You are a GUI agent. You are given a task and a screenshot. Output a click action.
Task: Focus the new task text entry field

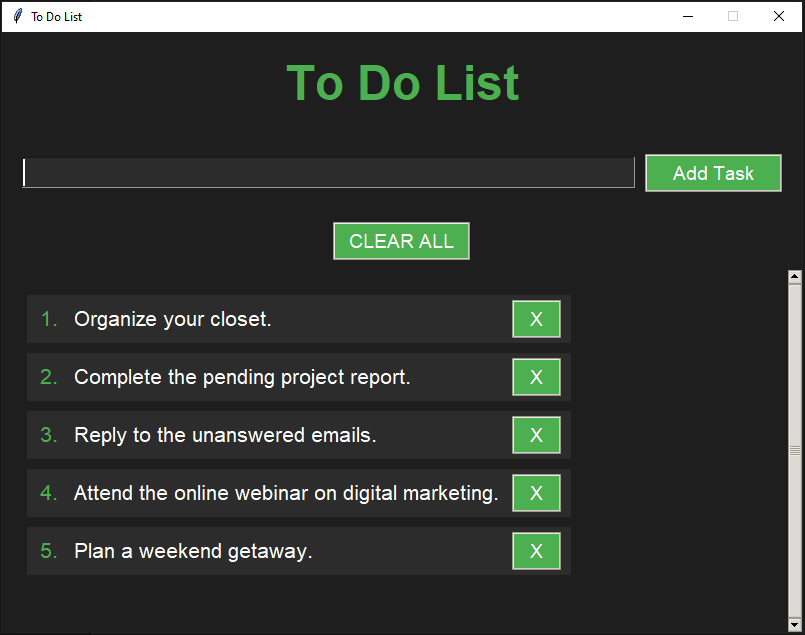click(328, 173)
